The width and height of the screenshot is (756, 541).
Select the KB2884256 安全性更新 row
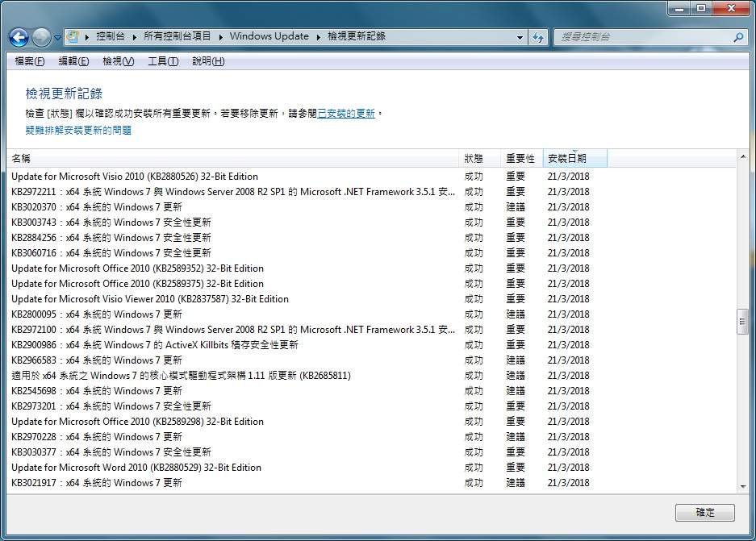tap(371, 238)
